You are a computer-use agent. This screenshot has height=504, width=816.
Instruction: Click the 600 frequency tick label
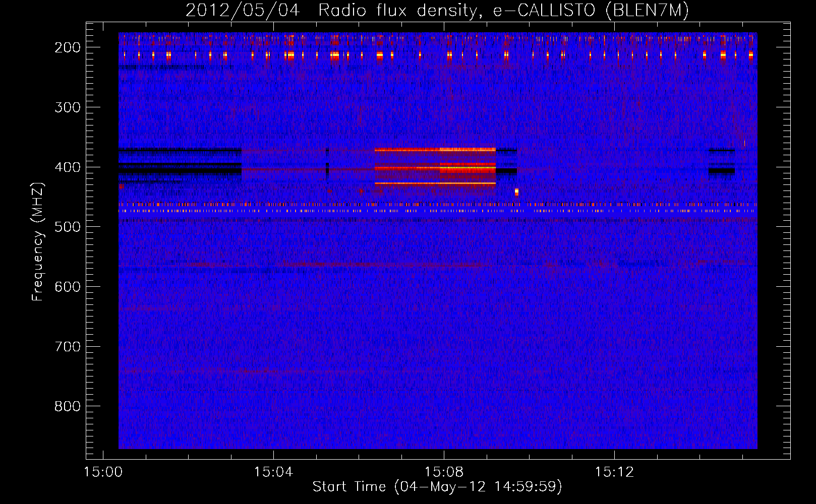click(68, 287)
